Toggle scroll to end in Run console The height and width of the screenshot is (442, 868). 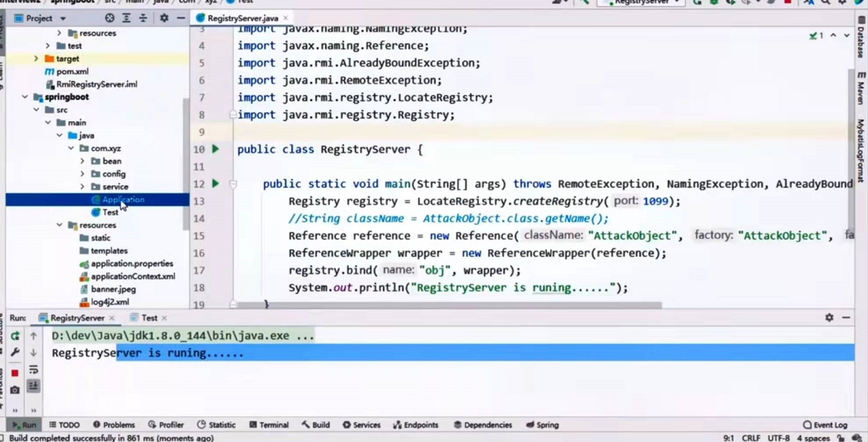point(33,386)
